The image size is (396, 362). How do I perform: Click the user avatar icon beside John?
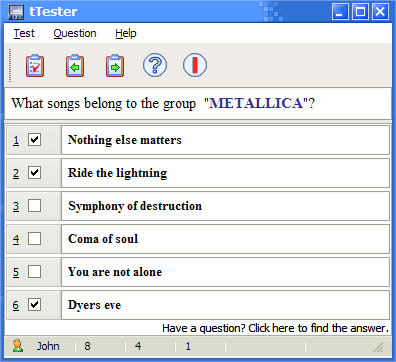[x=17, y=346]
